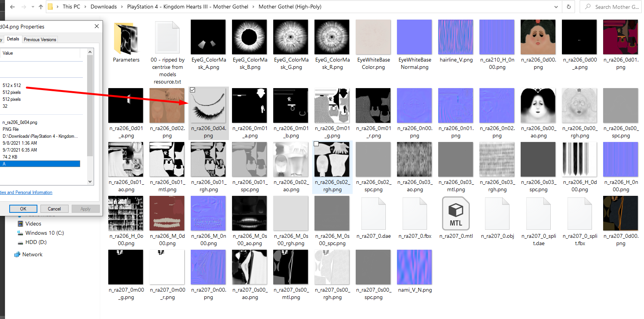Click the Properties list scroll-up arrow

[90, 52]
